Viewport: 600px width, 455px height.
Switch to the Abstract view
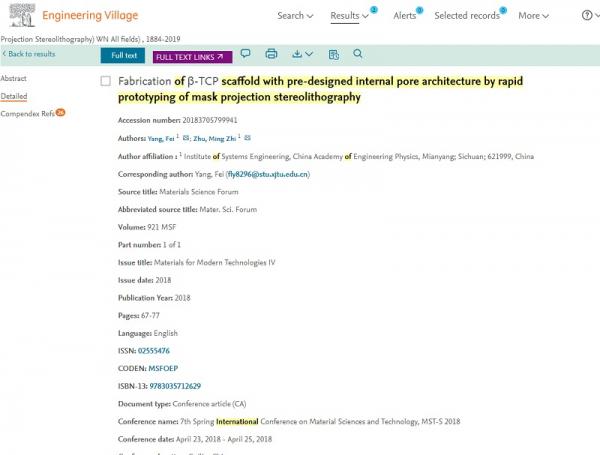click(13, 77)
